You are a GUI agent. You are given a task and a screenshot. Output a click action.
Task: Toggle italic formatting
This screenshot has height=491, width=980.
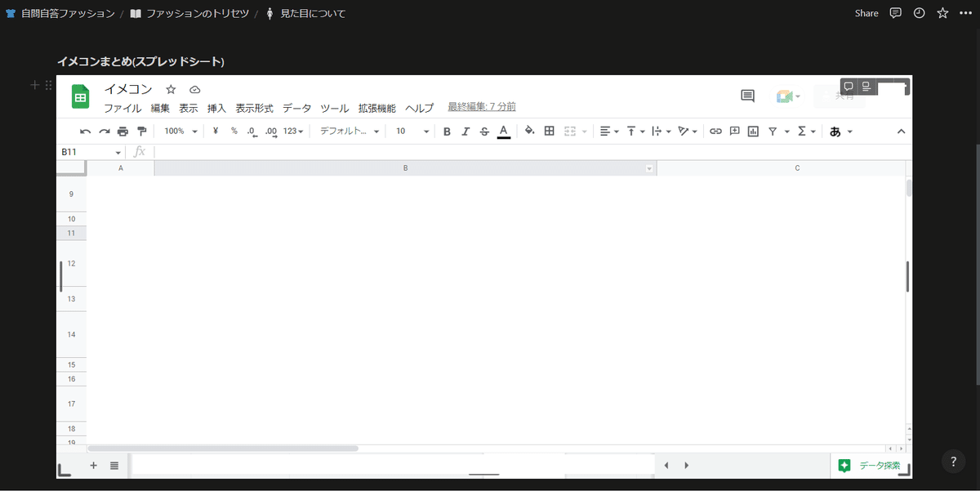pyautogui.click(x=465, y=131)
